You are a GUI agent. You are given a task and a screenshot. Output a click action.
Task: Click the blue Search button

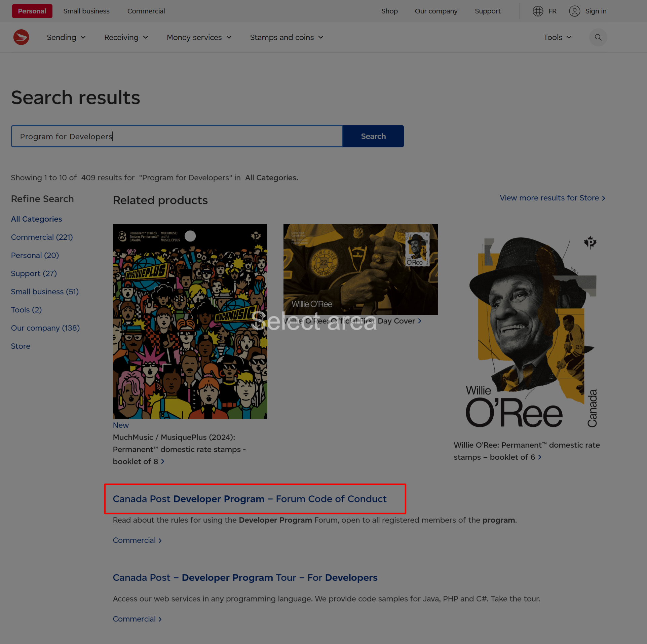[x=373, y=136]
